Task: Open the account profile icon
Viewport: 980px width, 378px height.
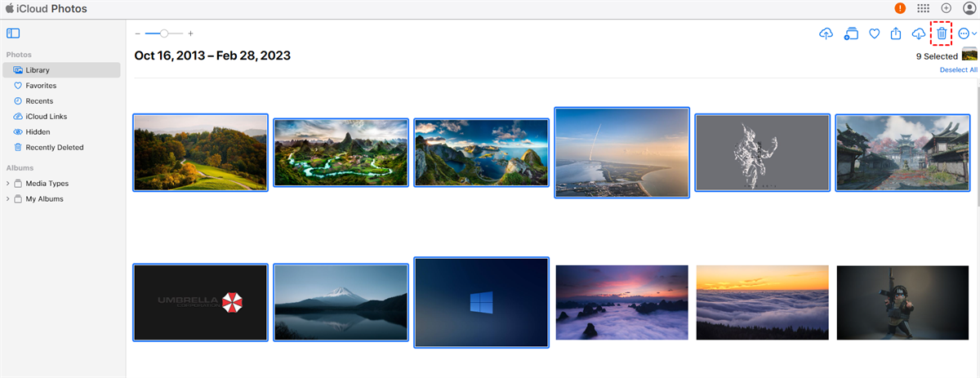Action: pyautogui.click(x=969, y=8)
